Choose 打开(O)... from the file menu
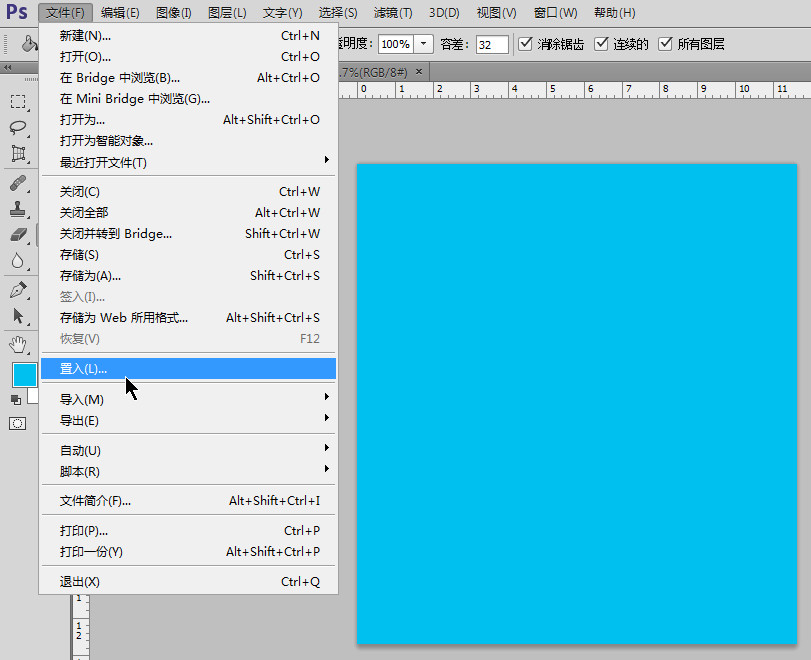The image size is (811, 660). point(188,57)
